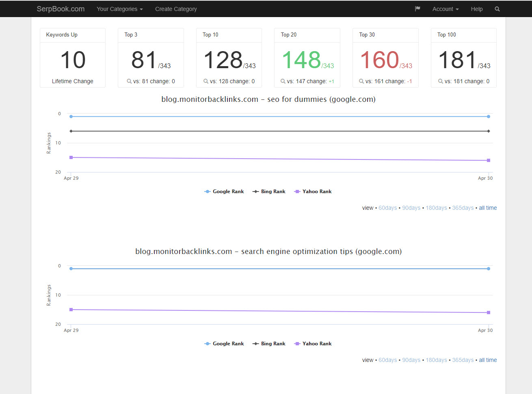Screen dimensions: 532x394
Task: Click the flag icon in navbar
Action: (417, 9)
